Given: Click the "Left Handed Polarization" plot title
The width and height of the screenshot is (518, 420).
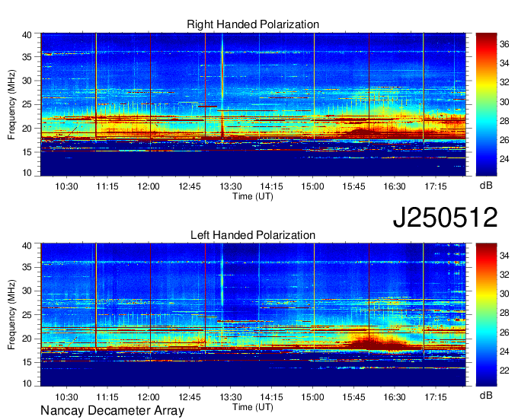Looking at the screenshot, I should click(253, 235).
